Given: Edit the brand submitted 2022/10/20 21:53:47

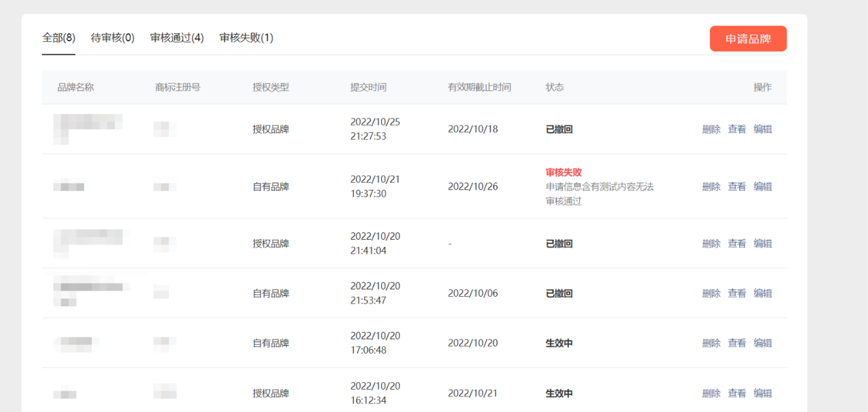Looking at the screenshot, I should coord(763,293).
